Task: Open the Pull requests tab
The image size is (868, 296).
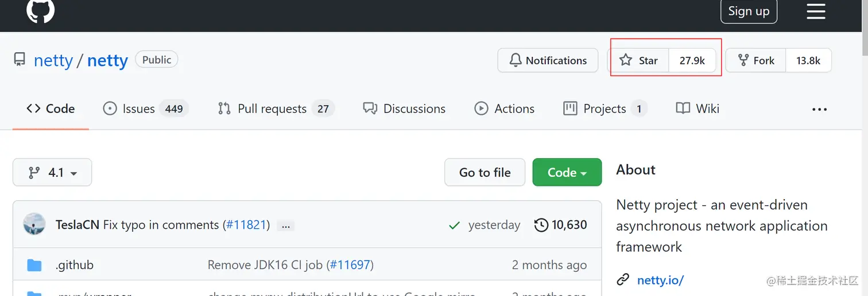Action: click(x=272, y=109)
